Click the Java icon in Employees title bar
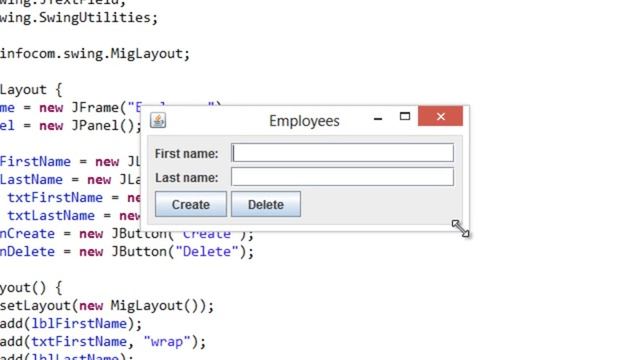The image size is (640, 360). tap(158, 120)
